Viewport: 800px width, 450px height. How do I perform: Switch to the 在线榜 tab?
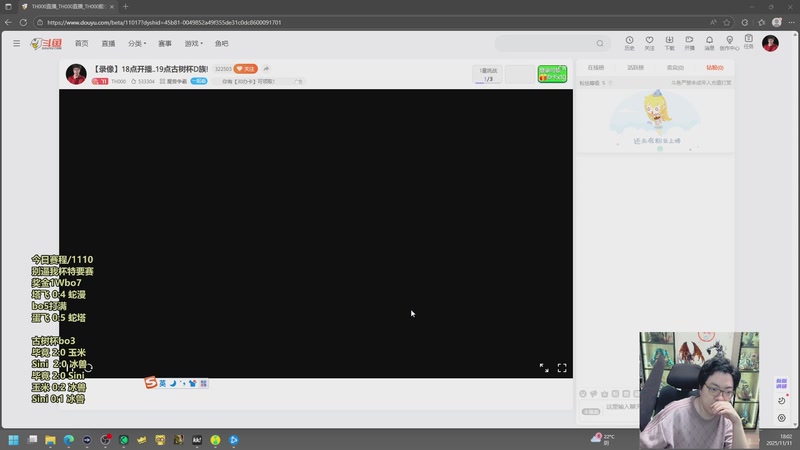click(x=595, y=67)
